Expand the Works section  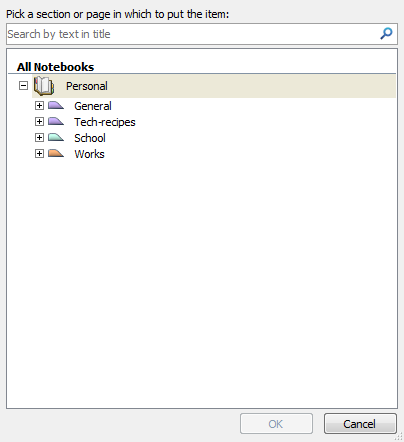pyautogui.click(x=39, y=153)
